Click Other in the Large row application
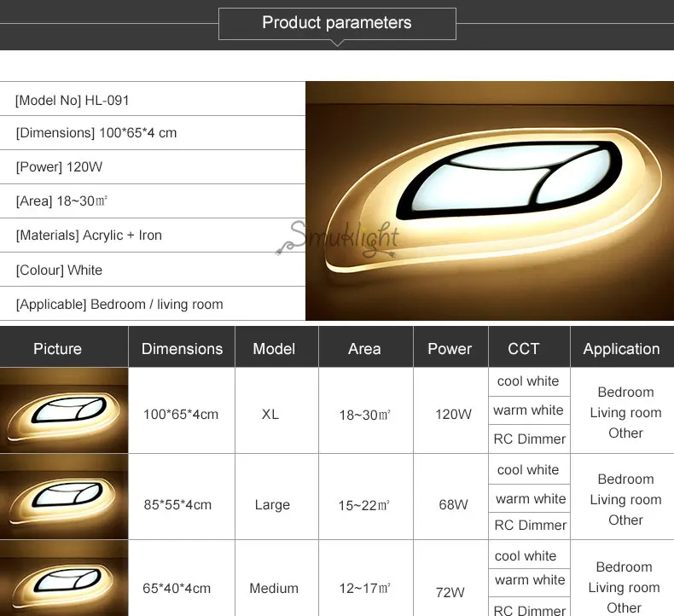This screenshot has width=674, height=616. coord(626,520)
